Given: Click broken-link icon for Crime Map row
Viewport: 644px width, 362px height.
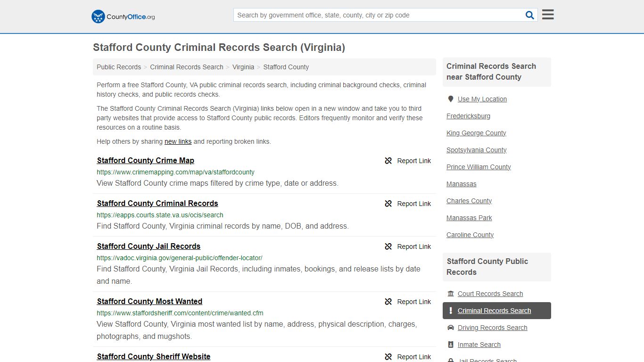Looking at the screenshot, I should pyautogui.click(x=388, y=161).
